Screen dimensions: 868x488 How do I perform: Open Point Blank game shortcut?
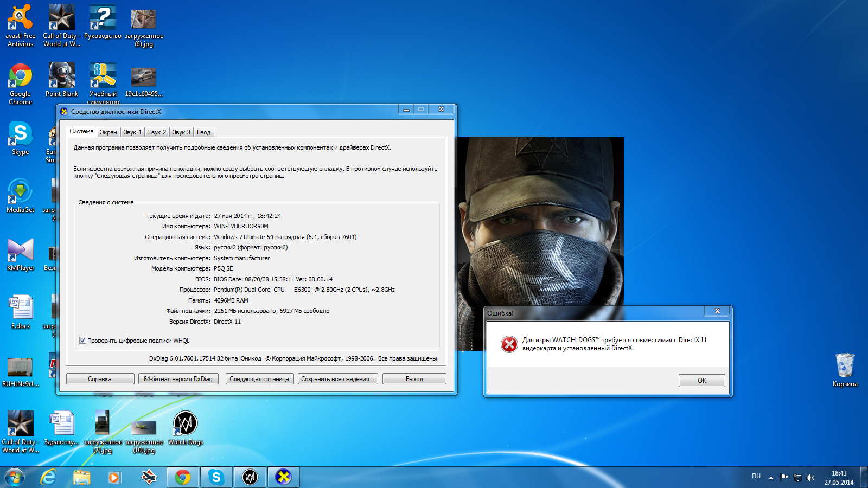[x=62, y=79]
